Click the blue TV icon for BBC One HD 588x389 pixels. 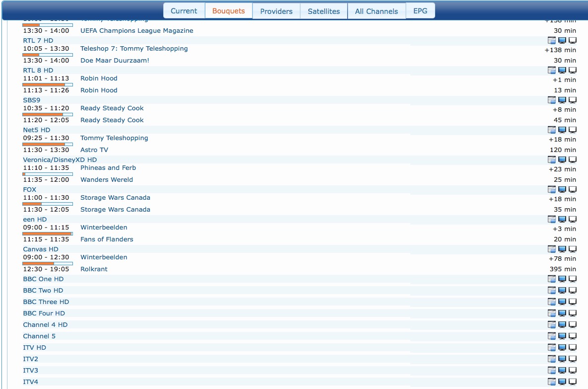[562, 279]
